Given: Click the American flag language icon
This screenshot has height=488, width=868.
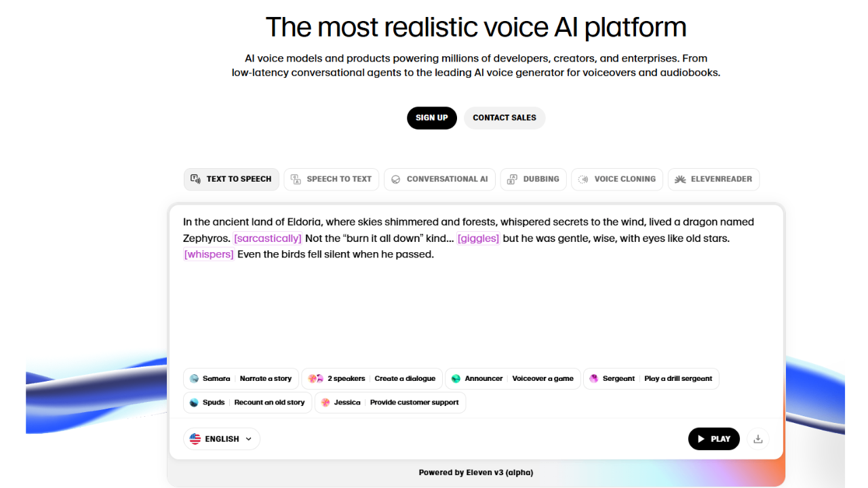Looking at the screenshot, I should [195, 439].
